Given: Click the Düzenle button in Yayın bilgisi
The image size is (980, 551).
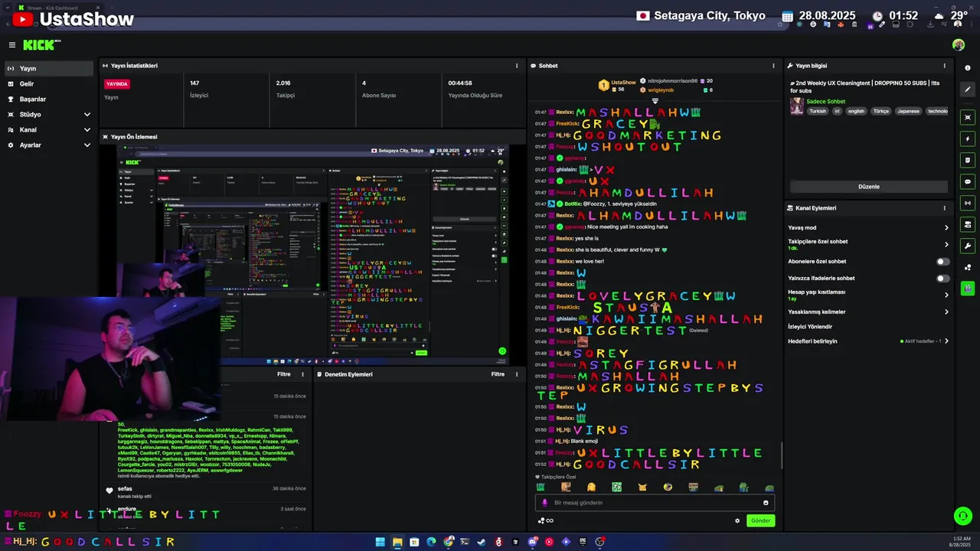Looking at the screenshot, I should [869, 187].
